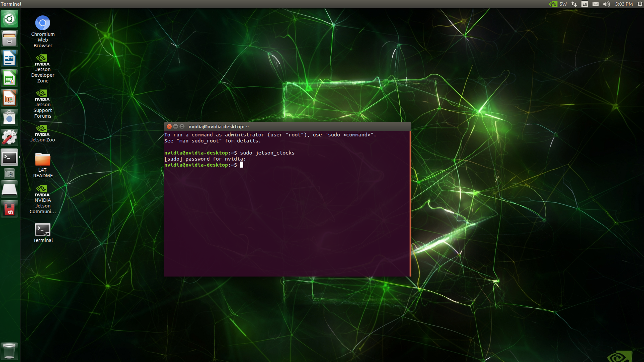Open Ubuntu Software store launcher icon
The image size is (644, 362).
(9, 118)
